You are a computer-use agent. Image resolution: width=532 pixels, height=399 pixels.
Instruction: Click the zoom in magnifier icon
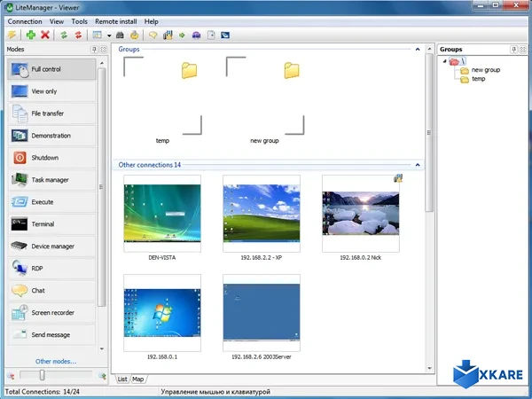102,376
